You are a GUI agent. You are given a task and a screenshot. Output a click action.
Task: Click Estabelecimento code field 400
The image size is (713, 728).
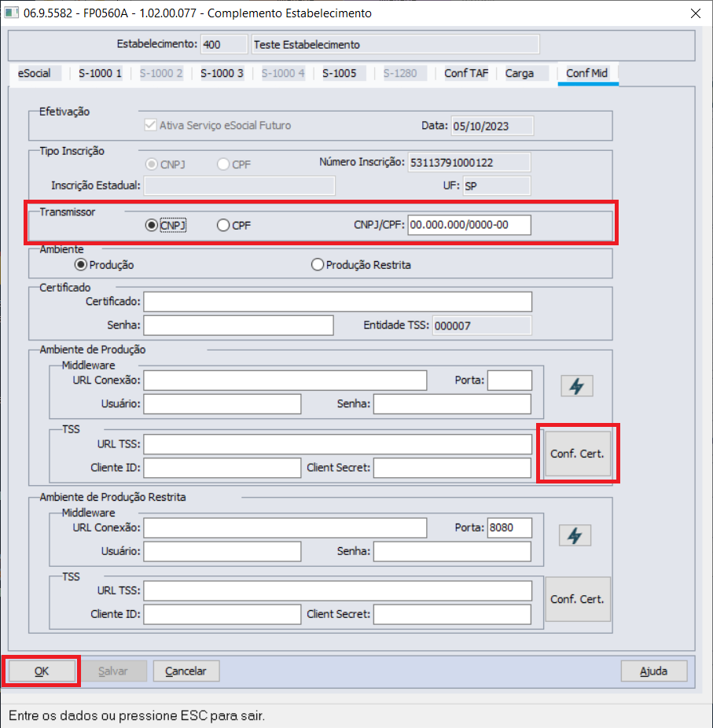pos(224,45)
